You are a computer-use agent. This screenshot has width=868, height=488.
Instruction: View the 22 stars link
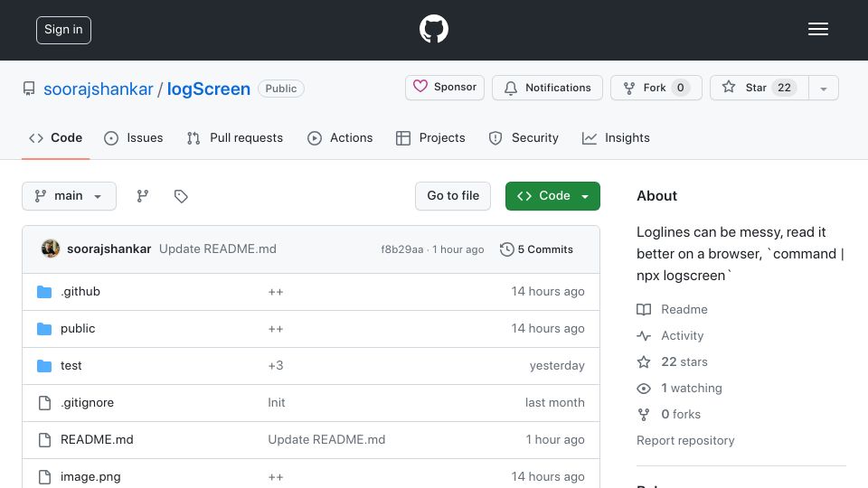tap(672, 361)
